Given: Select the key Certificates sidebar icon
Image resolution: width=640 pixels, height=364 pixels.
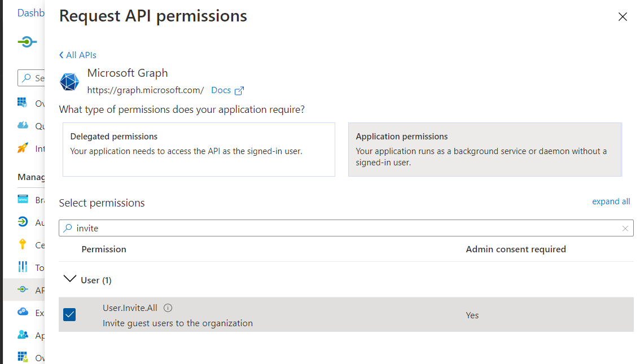Looking at the screenshot, I should pos(23,244).
